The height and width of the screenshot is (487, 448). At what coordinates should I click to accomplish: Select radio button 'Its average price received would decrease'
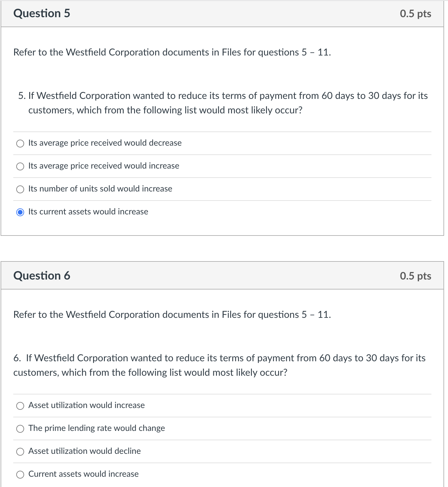20,144
